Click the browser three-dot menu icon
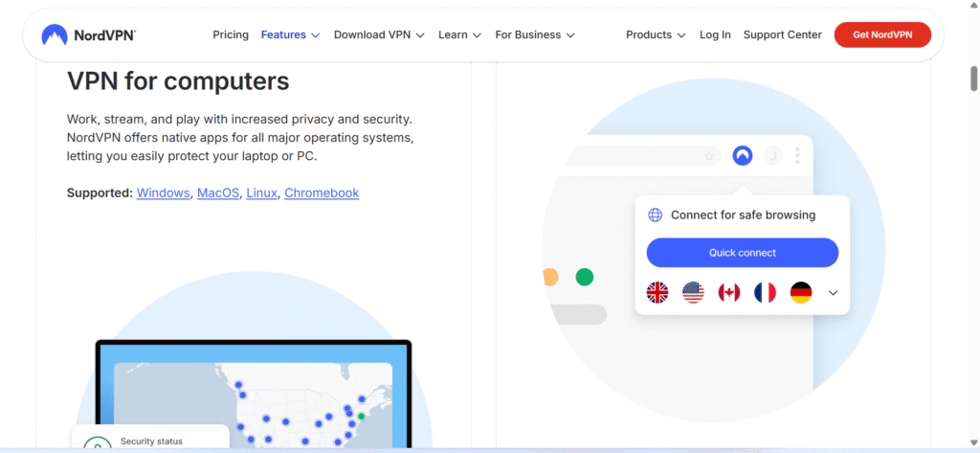This screenshot has height=453, width=980. [x=797, y=155]
